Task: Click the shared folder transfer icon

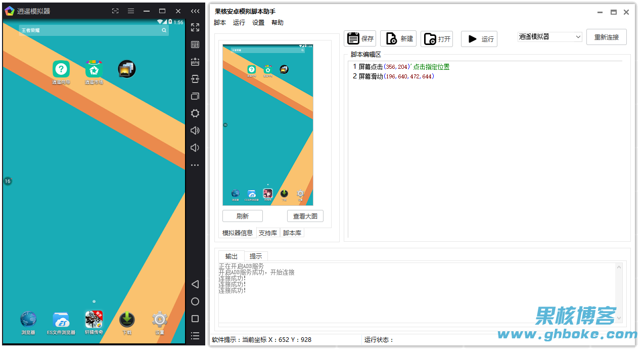Action: click(195, 79)
